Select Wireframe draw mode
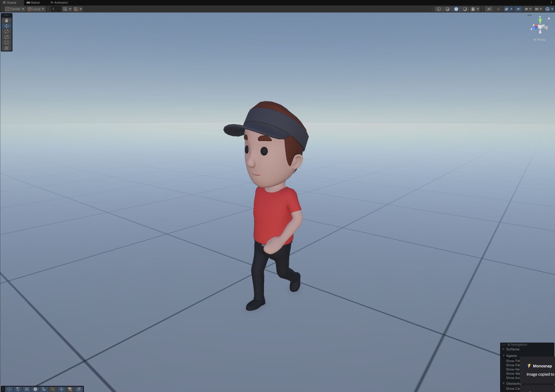Image resolution: width=555 pixels, height=392 pixels. coord(439,9)
